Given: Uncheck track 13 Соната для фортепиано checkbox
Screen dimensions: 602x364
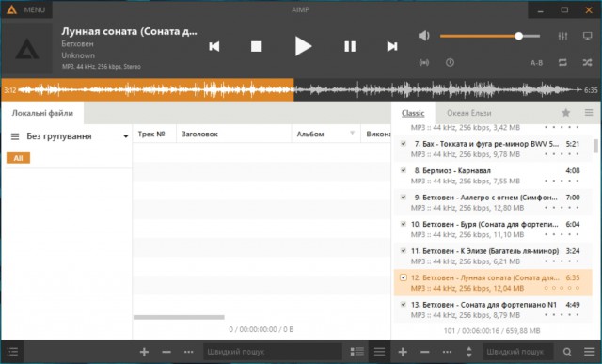Looking at the screenshot, I should point(404,305).
